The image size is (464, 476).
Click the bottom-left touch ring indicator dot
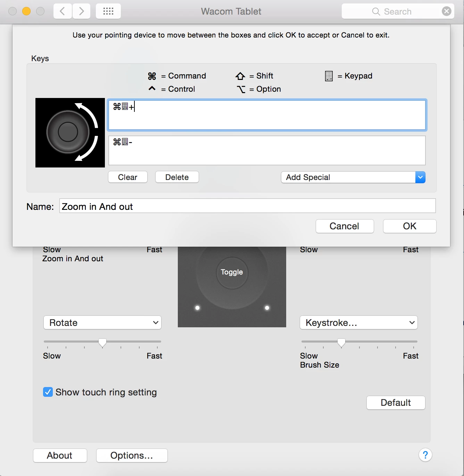coord(198,308)
